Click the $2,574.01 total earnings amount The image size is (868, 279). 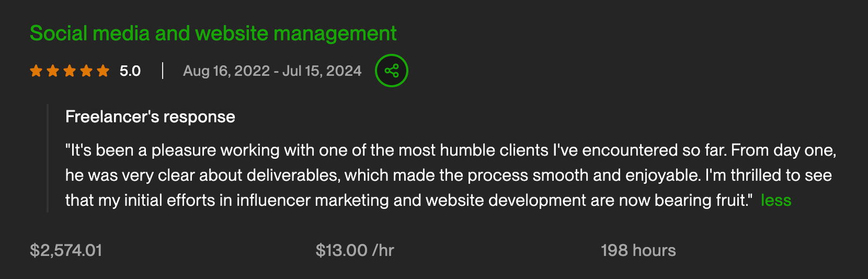pyautogui.click(x=66, y=250)
